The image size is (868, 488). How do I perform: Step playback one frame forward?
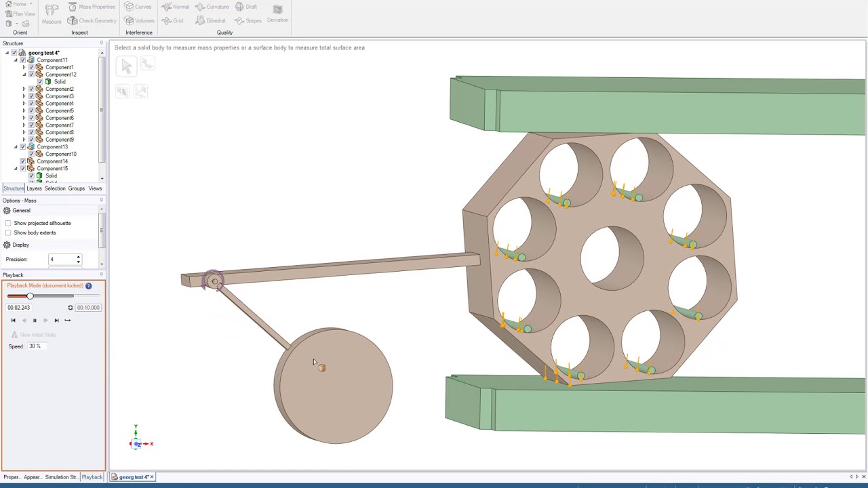click(x=45, y=321)
